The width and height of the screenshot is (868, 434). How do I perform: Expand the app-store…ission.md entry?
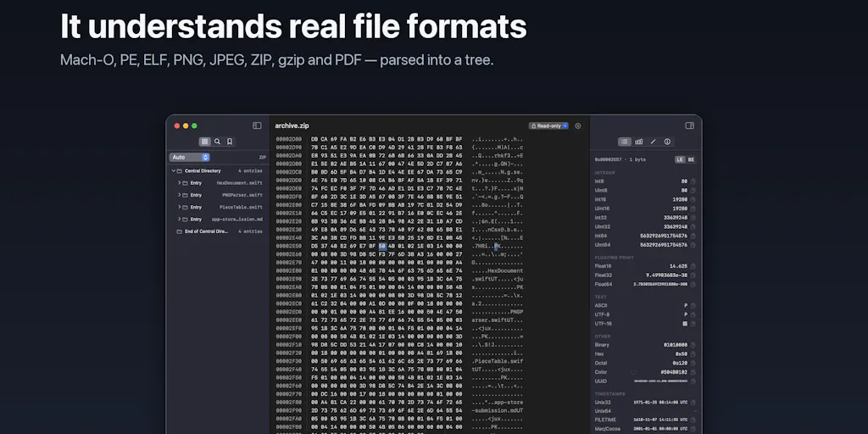coord(180,220)
